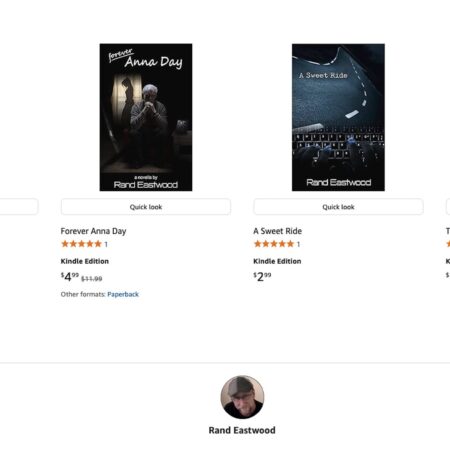Select Kindle Edition for A Sweet Ride
450x450 pixels.
tap(277, 261)
